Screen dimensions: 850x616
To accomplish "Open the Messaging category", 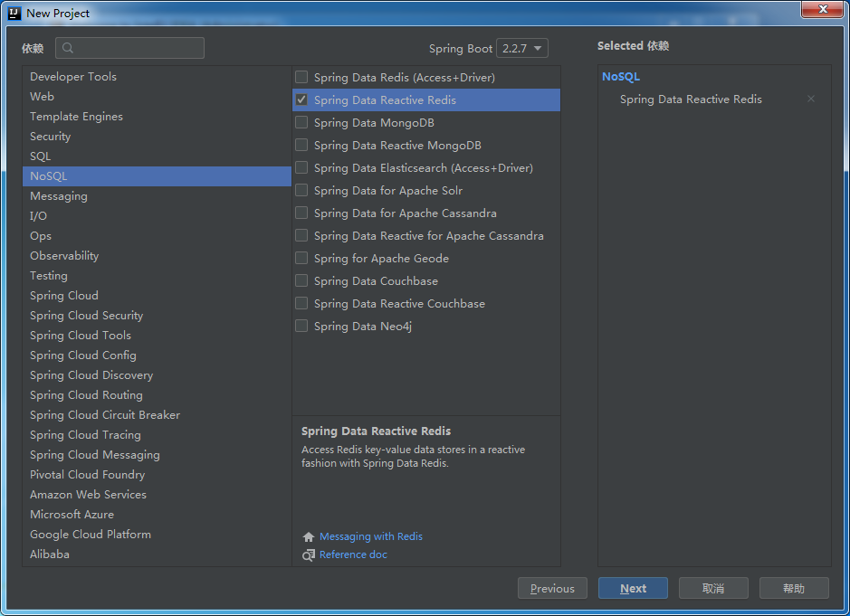I will coord(157,196).
